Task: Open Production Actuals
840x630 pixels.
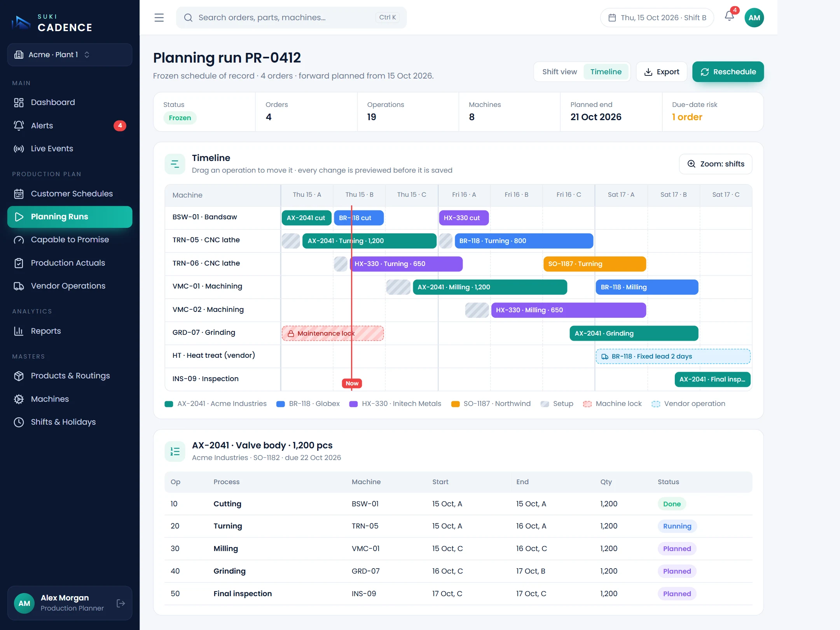Action: (x=70, y=263)
